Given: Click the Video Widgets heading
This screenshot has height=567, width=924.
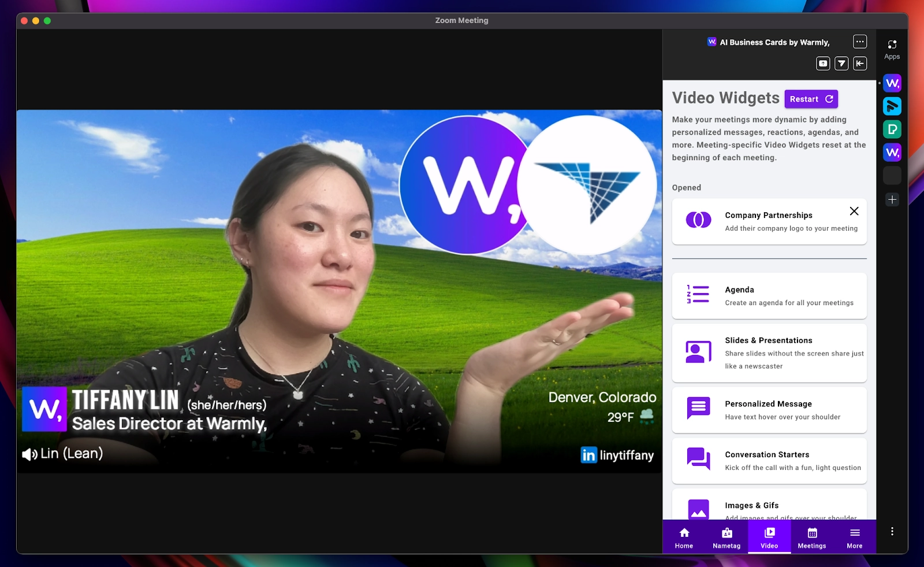Looking at the screenshot, I should [726, 98].
